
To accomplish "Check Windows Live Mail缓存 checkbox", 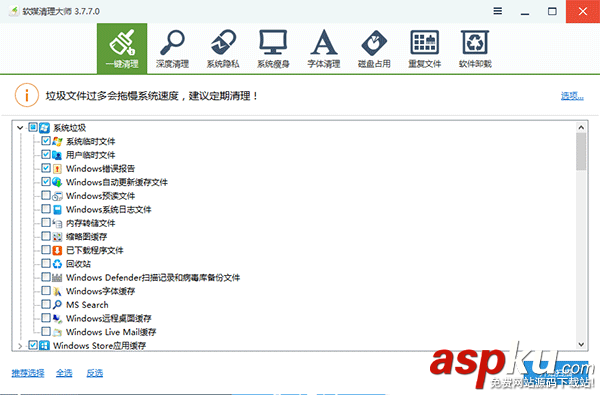I will (x=46, y=331).
